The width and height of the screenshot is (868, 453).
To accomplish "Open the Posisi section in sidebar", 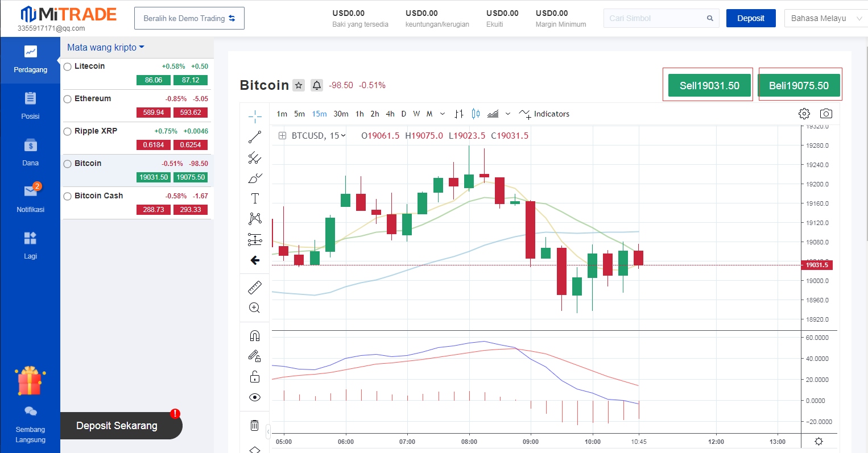I will click(30, 105).
